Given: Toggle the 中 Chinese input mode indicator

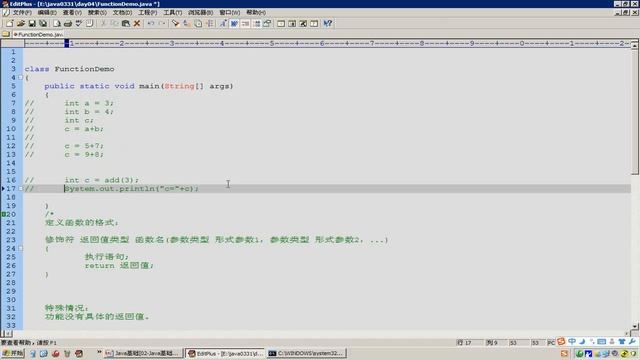Looking at the screenshot, I should click(x=572, y=341).
